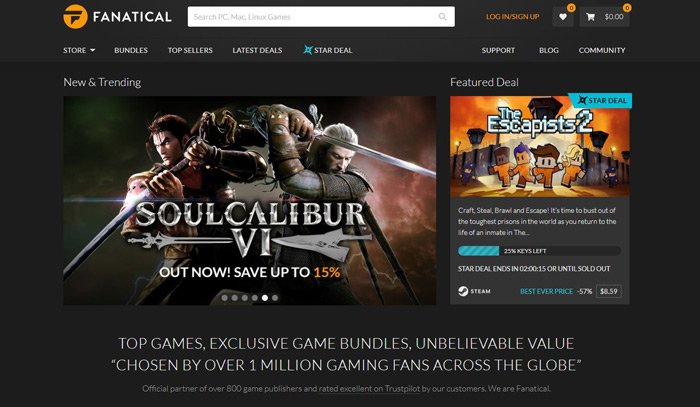This screenshot has width=700, height=407.
Task: Select the last carousel slide dot
Action: point(275,298)
